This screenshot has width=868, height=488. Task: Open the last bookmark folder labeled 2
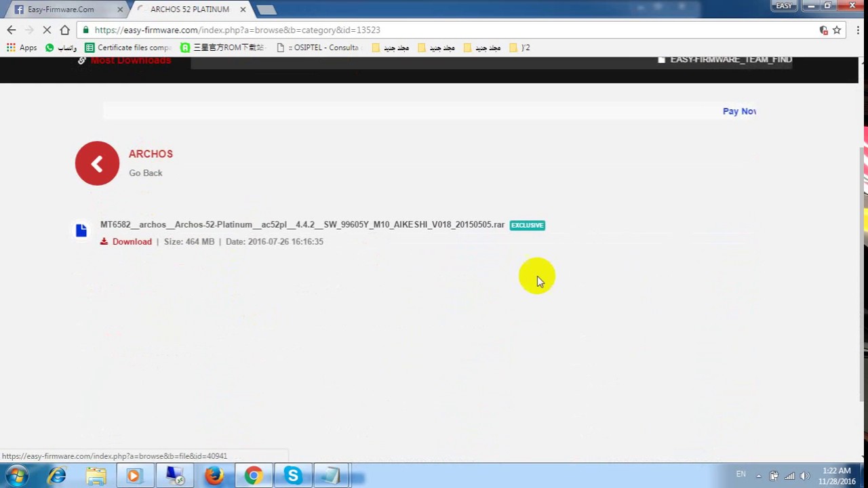coord(519,47)
